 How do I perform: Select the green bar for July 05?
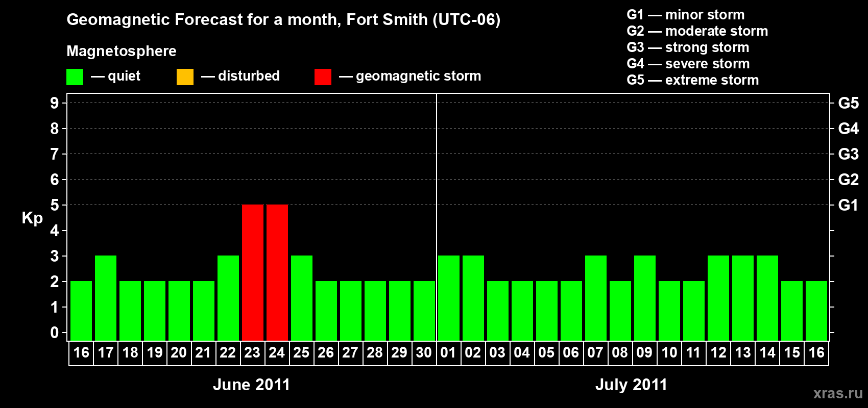coord(547,311)
